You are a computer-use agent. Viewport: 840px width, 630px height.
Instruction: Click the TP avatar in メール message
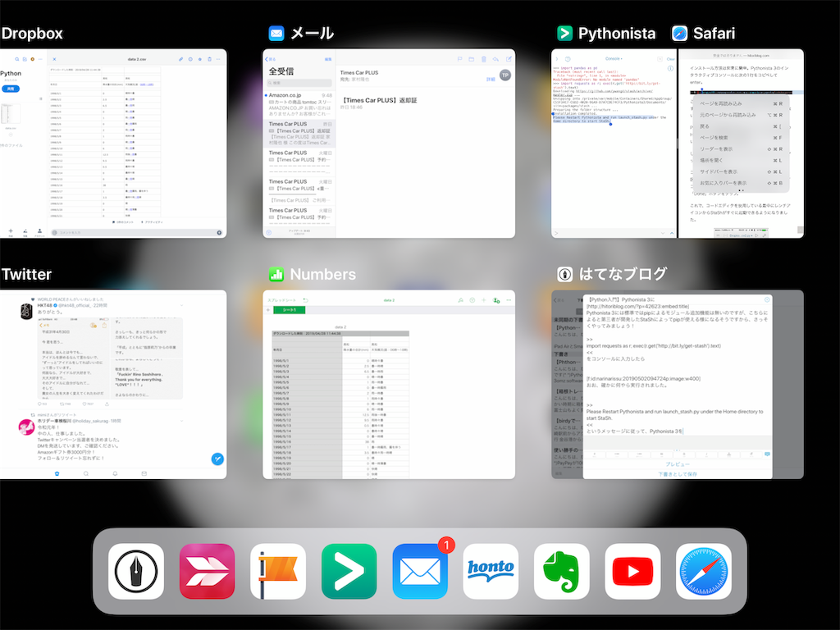[x=505, y=75]
